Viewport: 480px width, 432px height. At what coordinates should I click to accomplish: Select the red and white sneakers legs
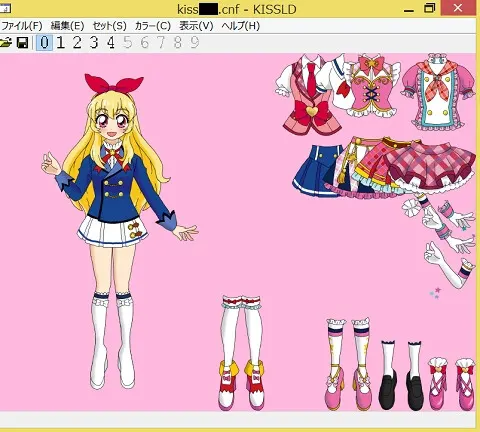pyautogui.click(x=242, y=353)
